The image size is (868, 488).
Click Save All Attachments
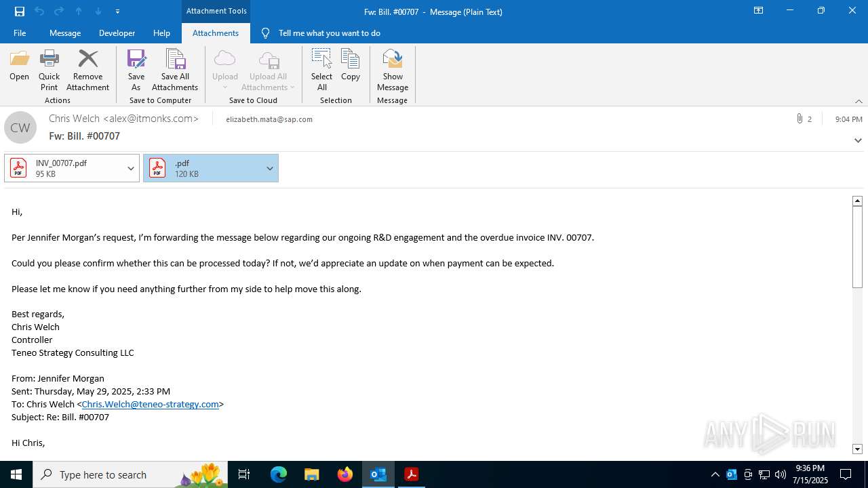pos(175,70)
